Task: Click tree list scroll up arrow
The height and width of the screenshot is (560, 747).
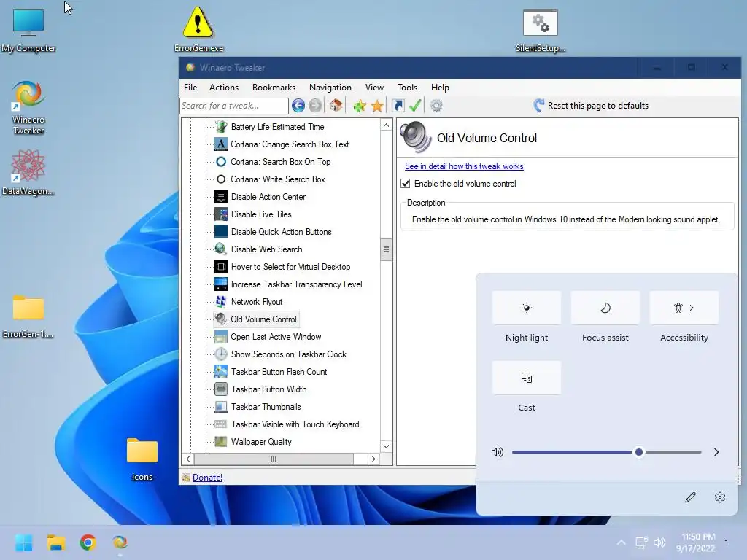Action: point(386,125)
